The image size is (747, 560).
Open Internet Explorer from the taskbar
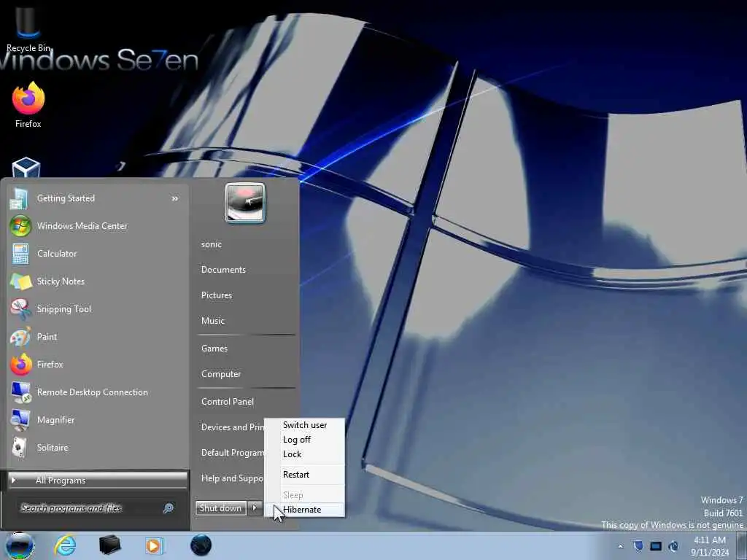point(65,545)
